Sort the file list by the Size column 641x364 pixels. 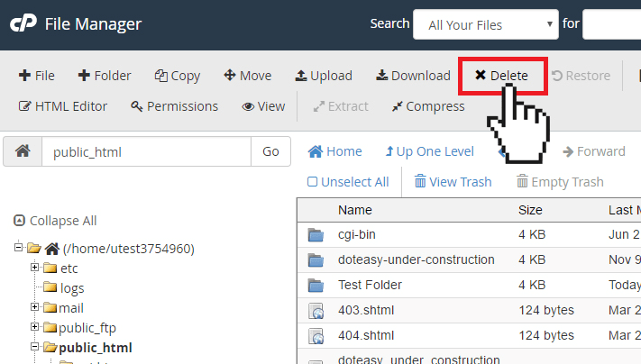tap(530, 210)
